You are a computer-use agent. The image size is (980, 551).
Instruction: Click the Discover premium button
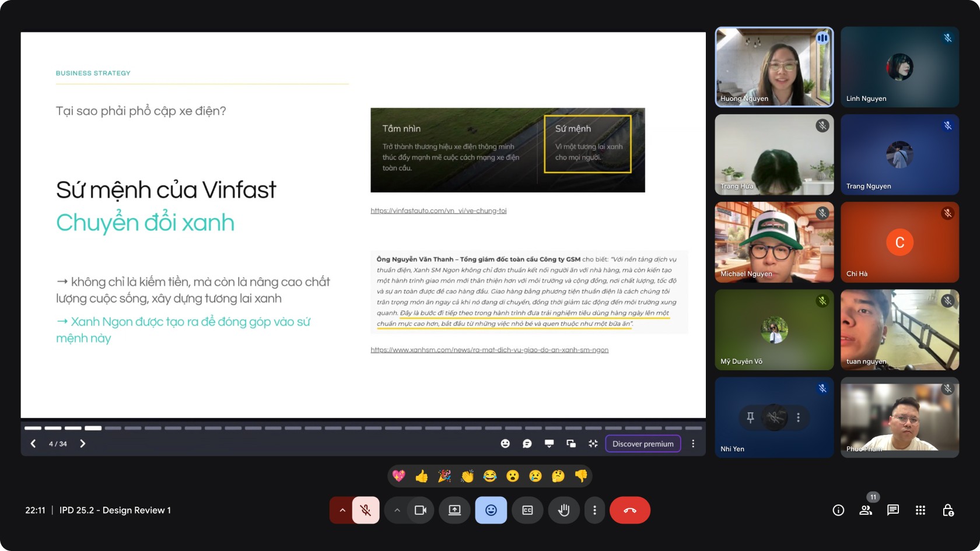[x=643, y=444]
